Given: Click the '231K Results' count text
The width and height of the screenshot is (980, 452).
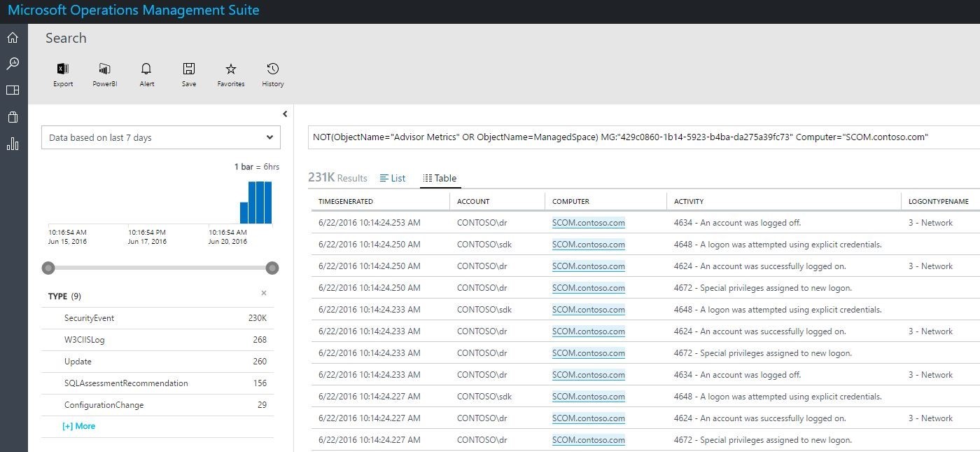Looking at the screenshot, I should point(337,178).
